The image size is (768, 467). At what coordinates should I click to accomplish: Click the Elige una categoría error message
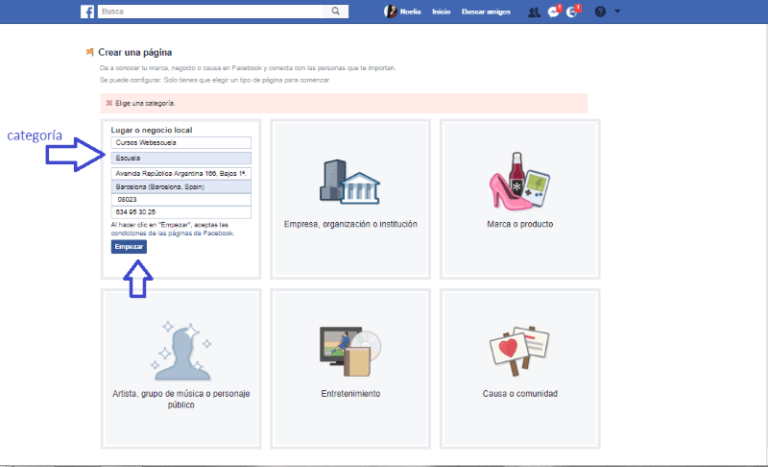[x=145, y=103]
